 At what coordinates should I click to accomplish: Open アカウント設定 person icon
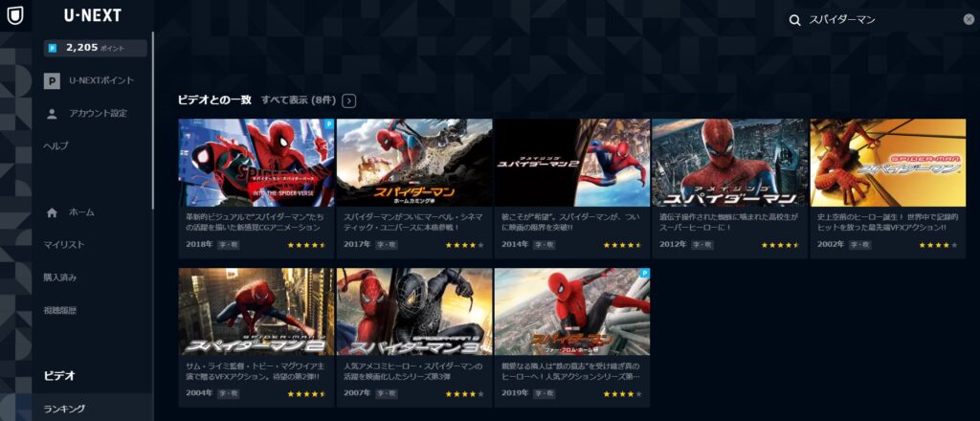coord(52,113)
